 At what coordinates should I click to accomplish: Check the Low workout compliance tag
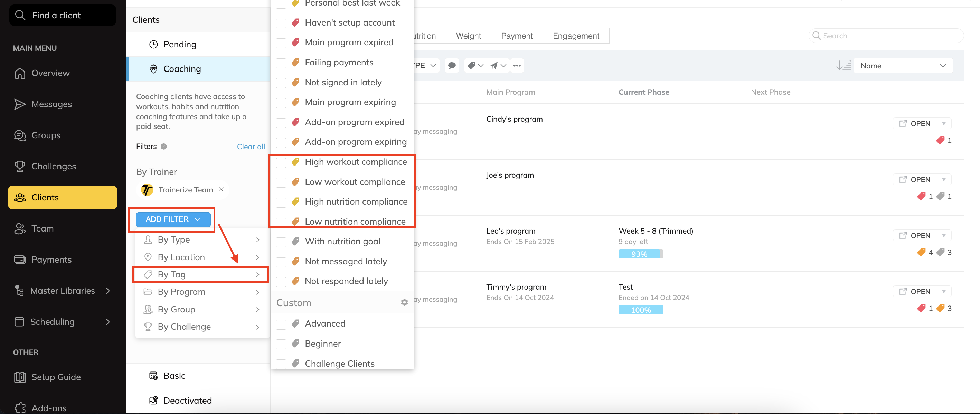point(281,183)
